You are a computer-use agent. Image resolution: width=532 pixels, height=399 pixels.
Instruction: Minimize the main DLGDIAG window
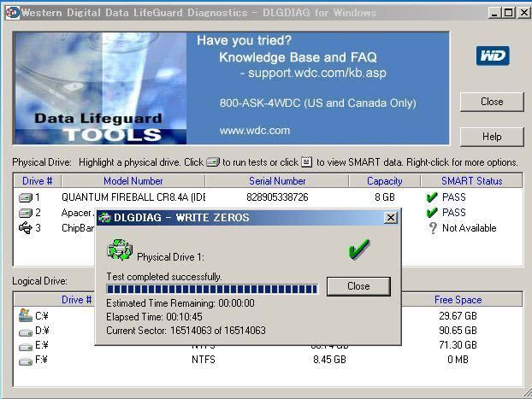(x=494, y=13)
